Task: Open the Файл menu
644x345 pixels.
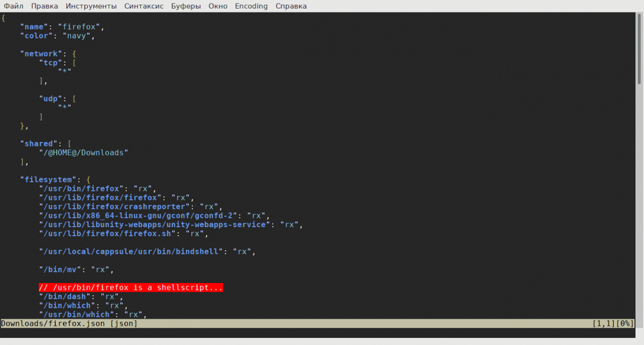Action: point(14,6)
